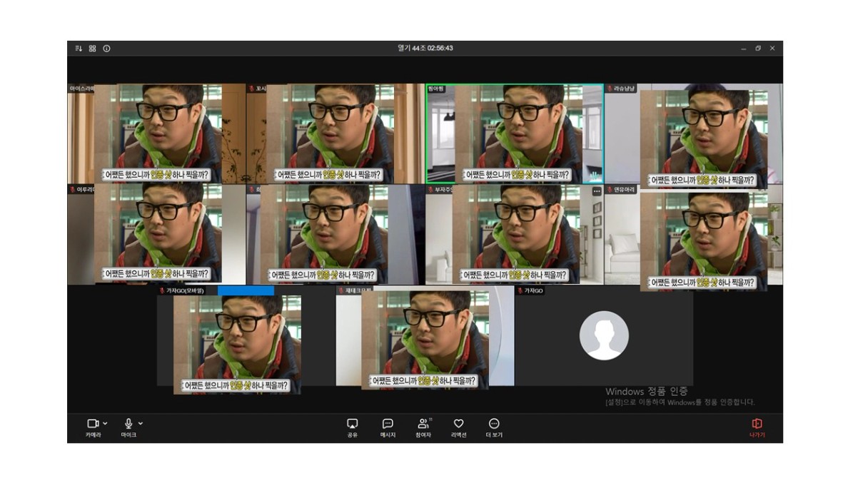This screenshot has width=868, height=488.
Task: Select the 라슈낭낭 participant video tile
Action: [x=694, y=134]
